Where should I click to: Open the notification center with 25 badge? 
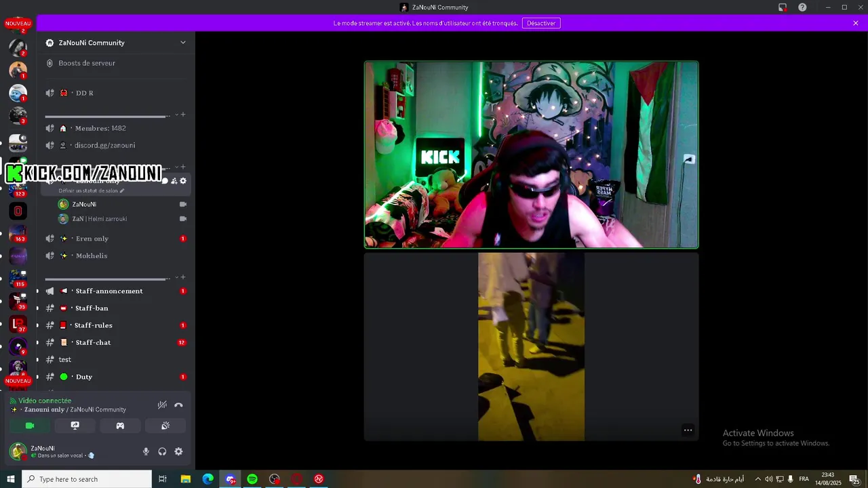tap(854, 479)
